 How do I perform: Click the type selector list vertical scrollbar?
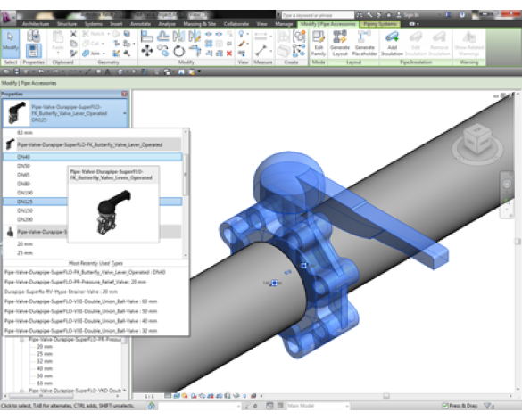coord(186,175)
